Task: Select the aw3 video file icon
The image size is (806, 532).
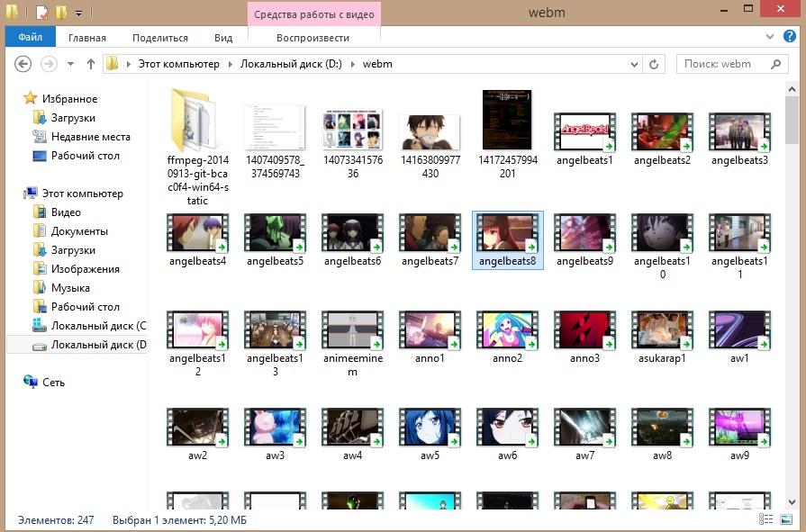Action: click(x=275, y=428)
